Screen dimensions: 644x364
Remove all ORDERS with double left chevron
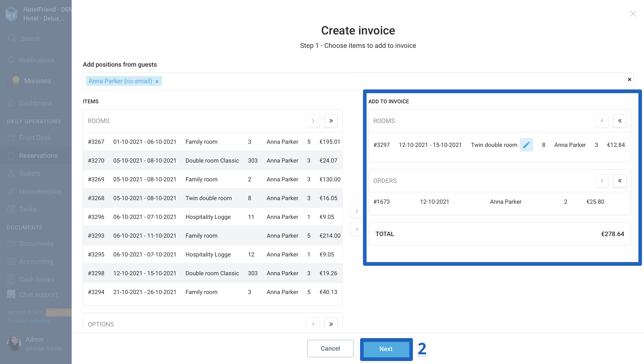pyautogui.click(x=620, y=180)
